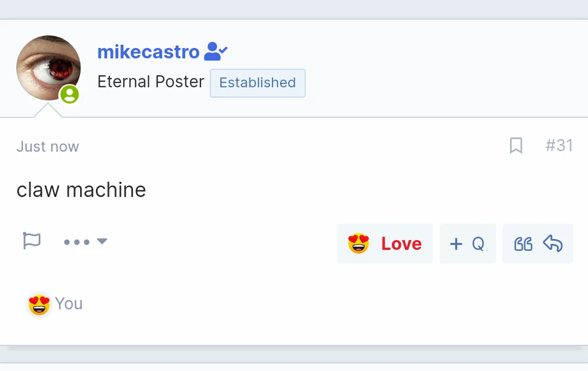Toggle the Love reaction button
Image resolution: width=588 pixels, height=371 pixels.
tap(385, 244)
